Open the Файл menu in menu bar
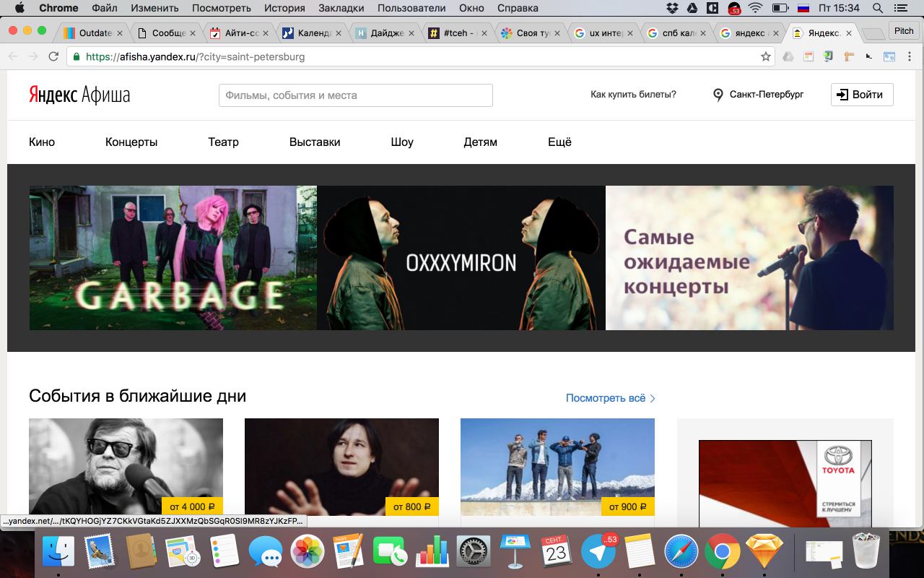 [105, 8]
